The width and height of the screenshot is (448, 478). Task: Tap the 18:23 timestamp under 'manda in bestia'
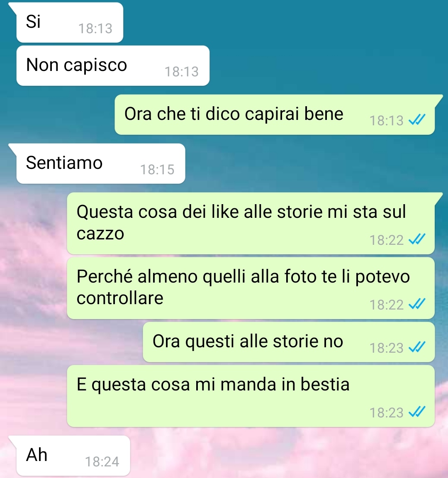tap(387, 412)
